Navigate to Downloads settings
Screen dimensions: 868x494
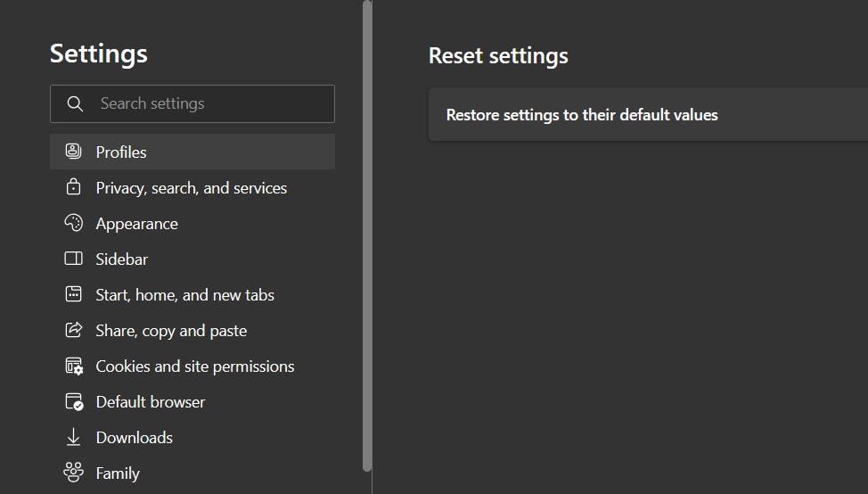point(134,438)
